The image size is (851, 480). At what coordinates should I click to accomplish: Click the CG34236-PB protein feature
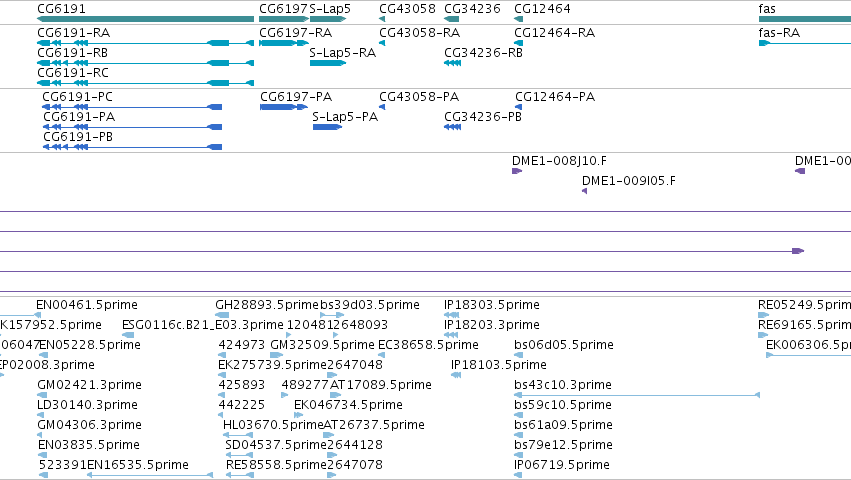(453, 127)
